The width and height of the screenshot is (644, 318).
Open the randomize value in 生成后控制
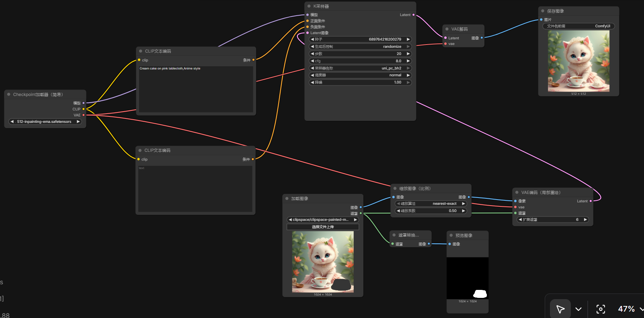392,47
